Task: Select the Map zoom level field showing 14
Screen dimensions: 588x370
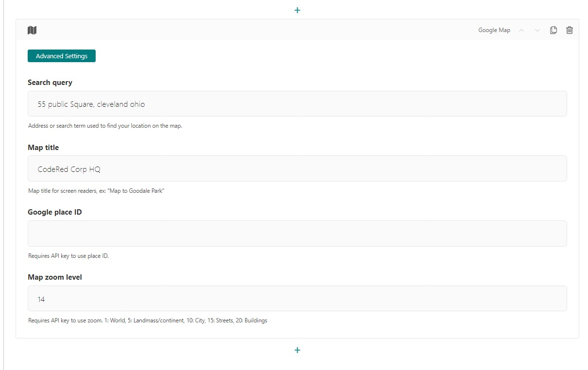Action: (297, 299)
